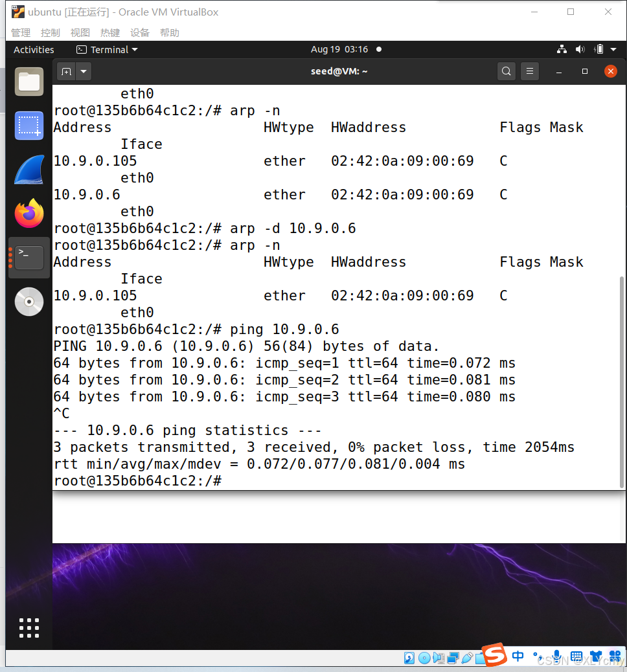Click the VirtualBox app icon in titlebar
This screenshot has height=672, width=627.
click(x=18, y=12)
